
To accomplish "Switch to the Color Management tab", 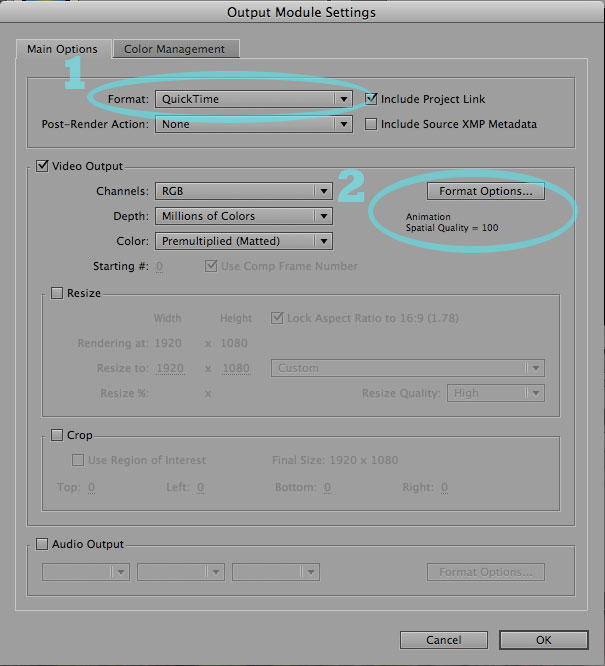I will click(x=176, y=49).
